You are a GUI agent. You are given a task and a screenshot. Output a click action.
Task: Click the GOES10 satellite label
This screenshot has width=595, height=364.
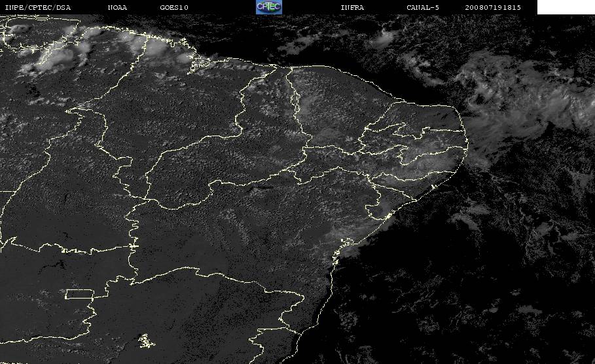tap(174, 7)
